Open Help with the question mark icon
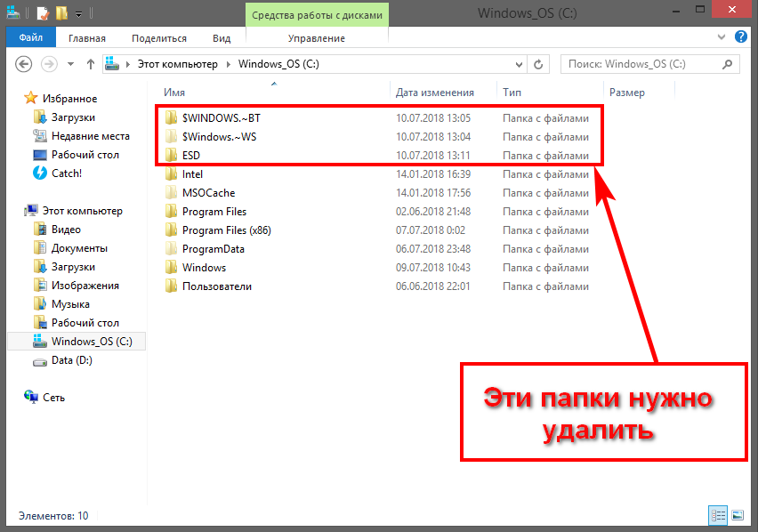This screenshot has width=758, height=532. point(740,36)
